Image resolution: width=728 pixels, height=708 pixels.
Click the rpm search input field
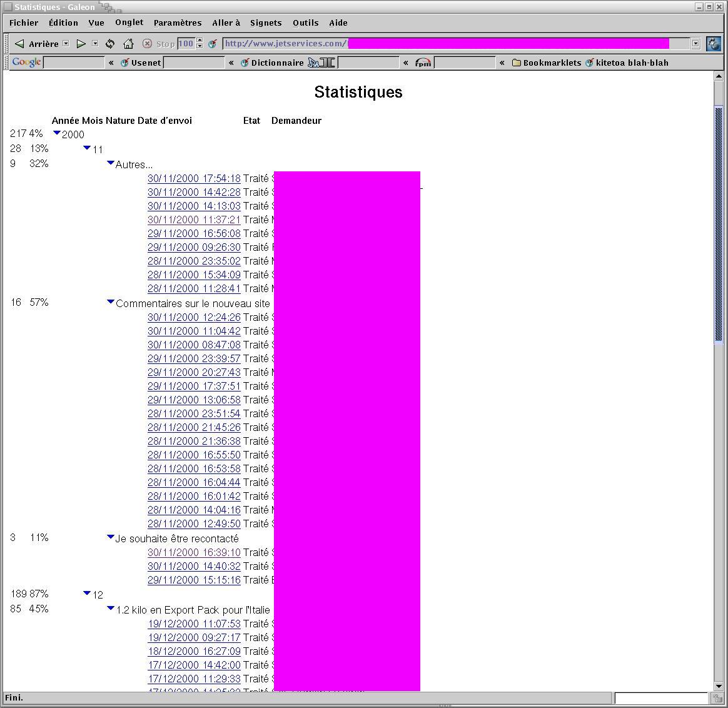coord(465,63)
